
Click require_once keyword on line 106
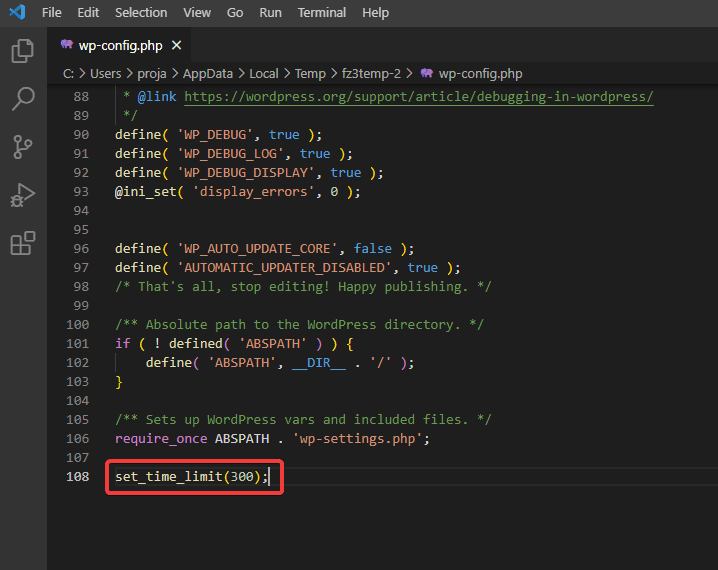(x=161, y=439)
